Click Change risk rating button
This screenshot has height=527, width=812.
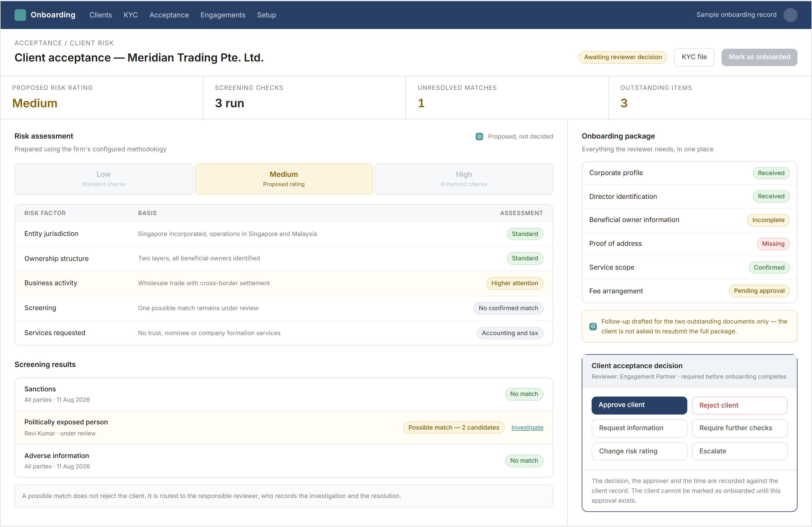pos(639,451)
